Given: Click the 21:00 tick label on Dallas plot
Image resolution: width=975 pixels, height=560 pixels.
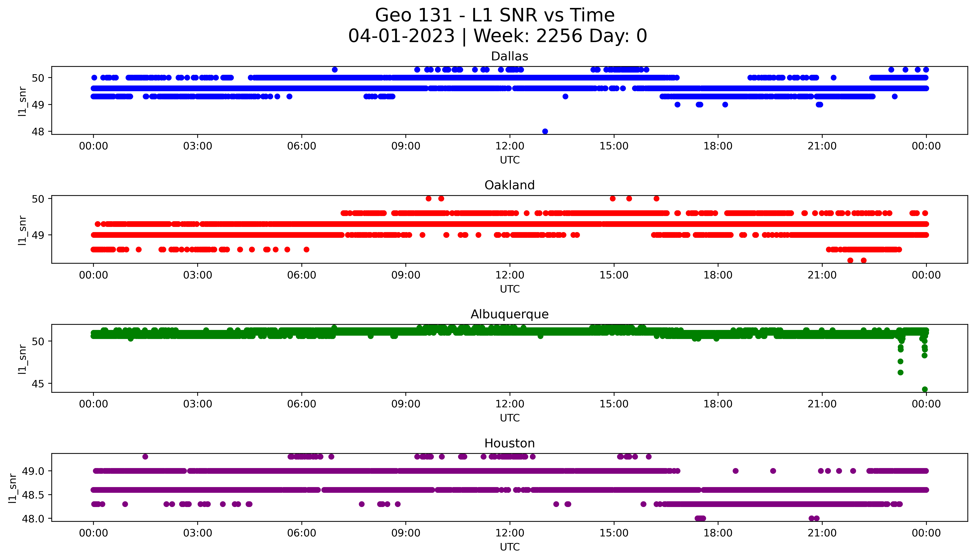Looking at the screenshot, I should coord(822,147).
